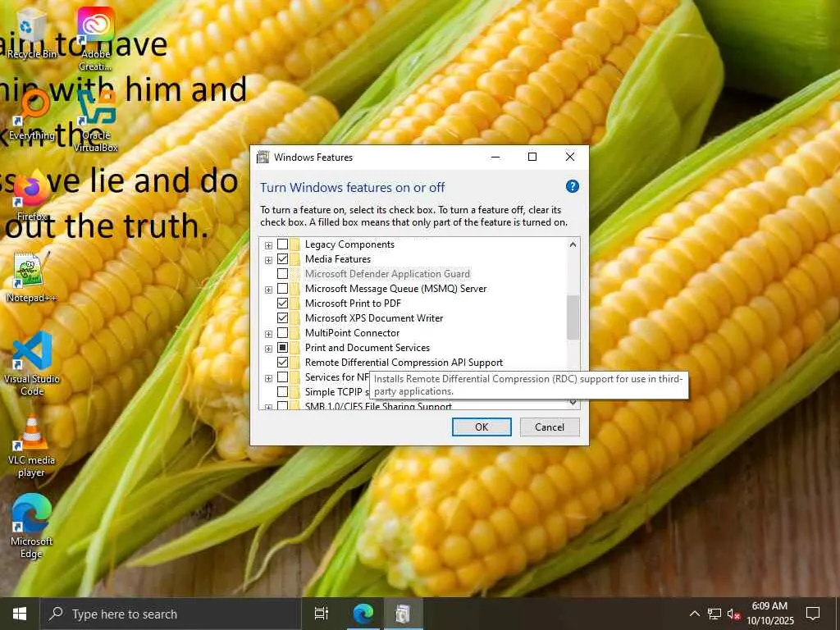The width and height of the screenshot is (840, 630).
Task: Select the Microsoft Defender Application Guard row
Action: point(387,274)
